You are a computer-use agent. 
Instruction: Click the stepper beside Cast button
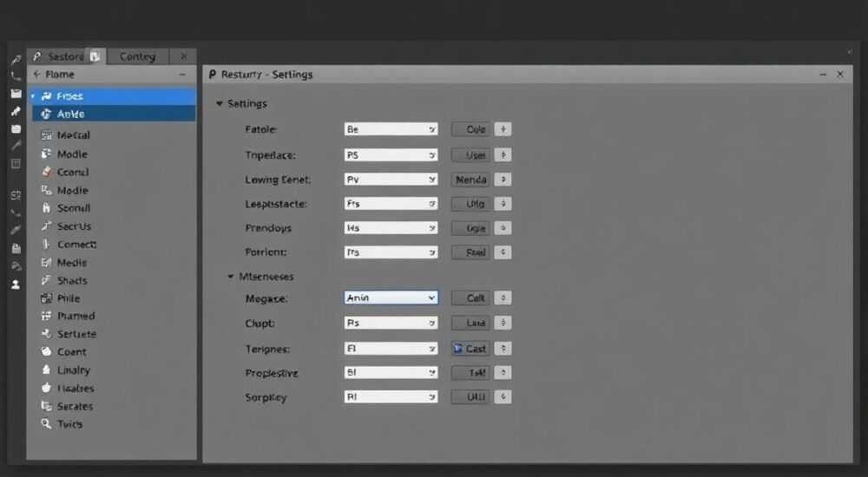[x=503, y=349]
